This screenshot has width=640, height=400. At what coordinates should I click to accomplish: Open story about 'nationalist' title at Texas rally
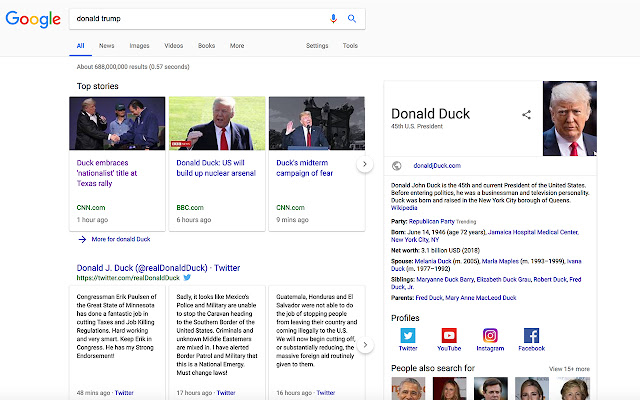tap(107, 173)
